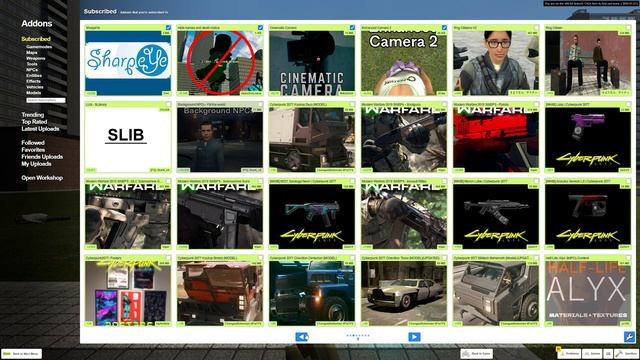Open the Cyberpunk purple pistol thumbnail
The image size is (640, 360).
(x=588, y=140)
